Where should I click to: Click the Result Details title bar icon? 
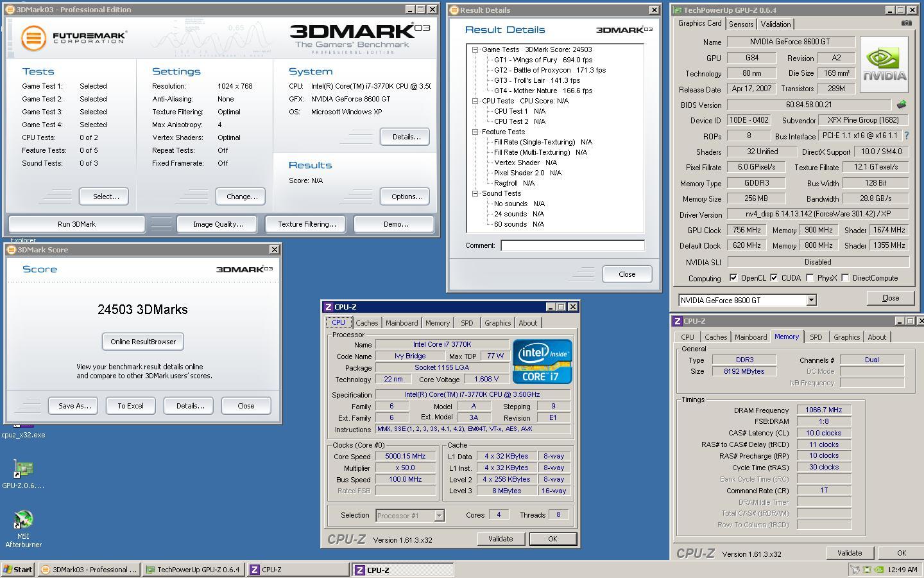454,10
